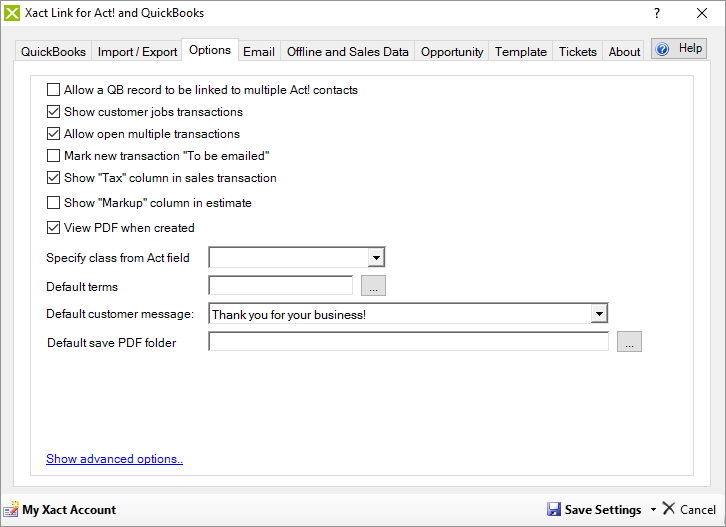The height and width of the screenshot is (527, 726).
Task: Click Save Settings text
Action: pyautogui.click(x=603, y=510)
